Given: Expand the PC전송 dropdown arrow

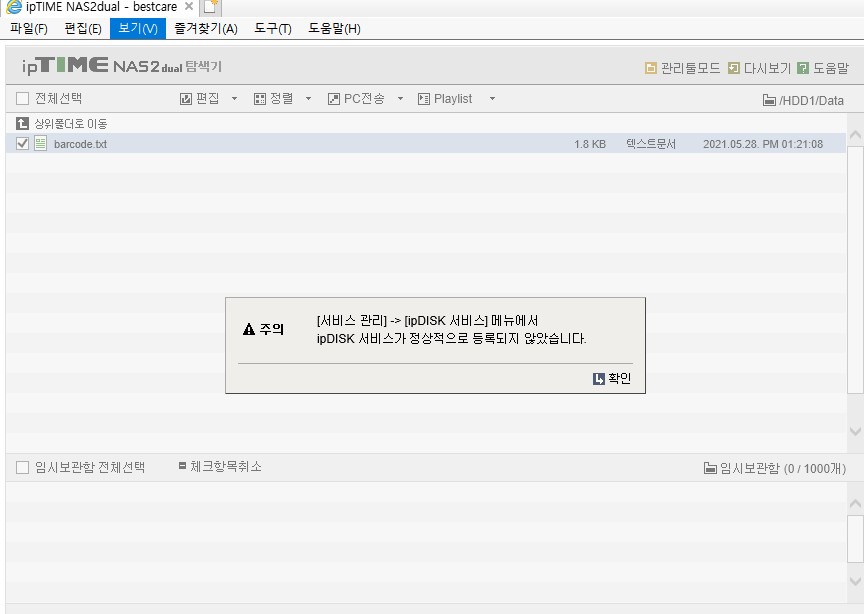Looking at the screenshot, I should click(x=401, y=99).
